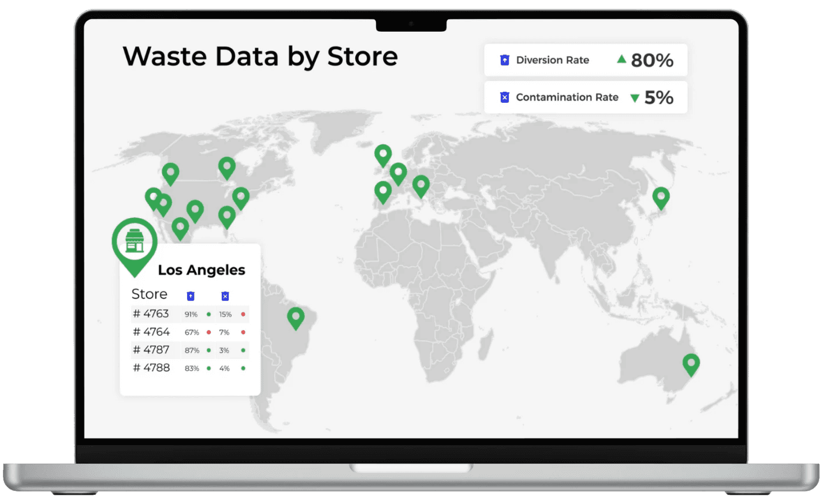Click the map pin over Spain
Viewport: 823px width, 504px height.
click(x=383, y=192)
